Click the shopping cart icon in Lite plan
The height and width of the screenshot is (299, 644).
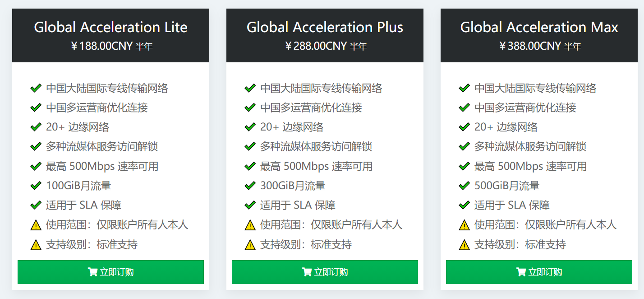point(92,272)
